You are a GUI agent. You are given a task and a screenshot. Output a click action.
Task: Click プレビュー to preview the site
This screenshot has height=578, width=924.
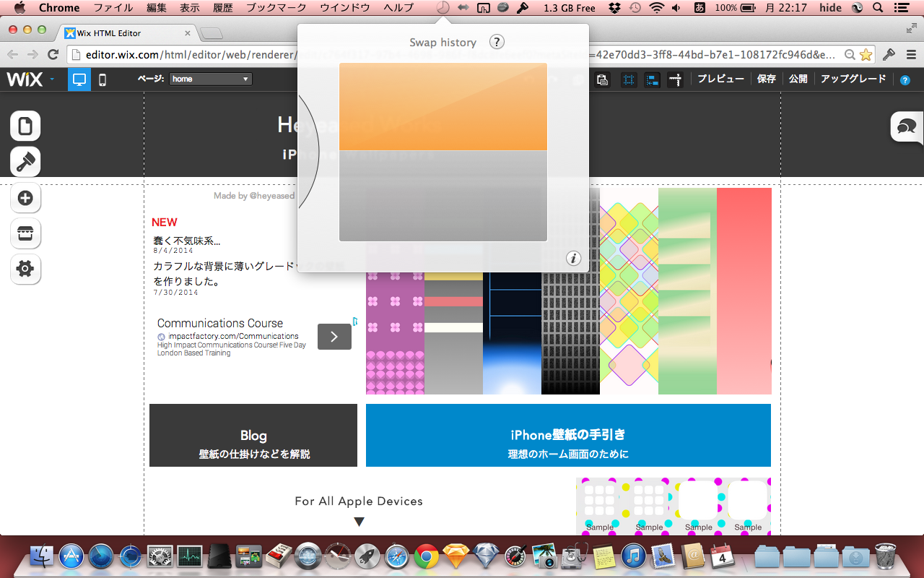720,79
